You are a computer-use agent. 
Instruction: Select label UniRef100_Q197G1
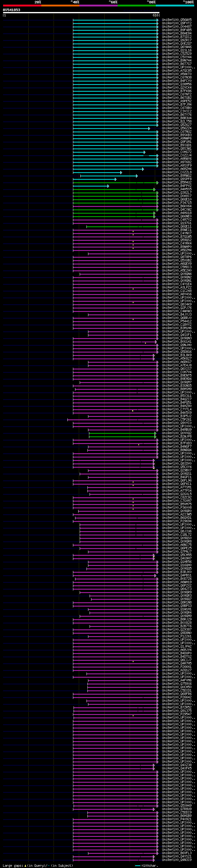coord(177,223)
